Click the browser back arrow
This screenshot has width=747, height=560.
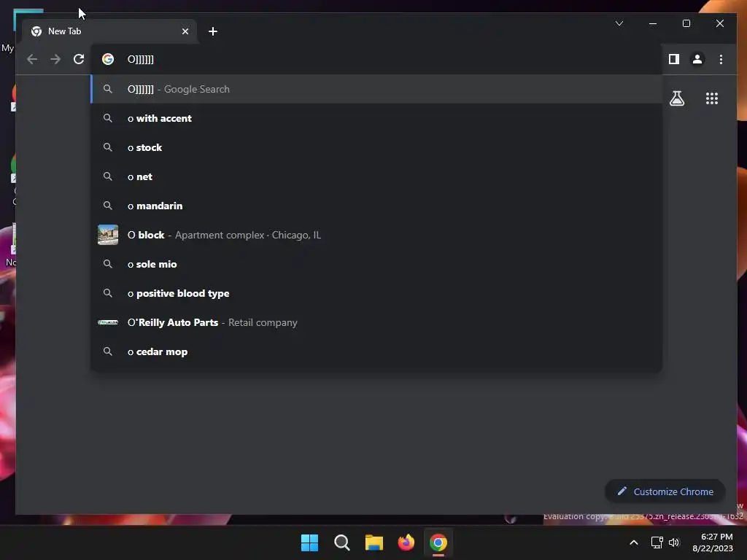coord(32,59)
